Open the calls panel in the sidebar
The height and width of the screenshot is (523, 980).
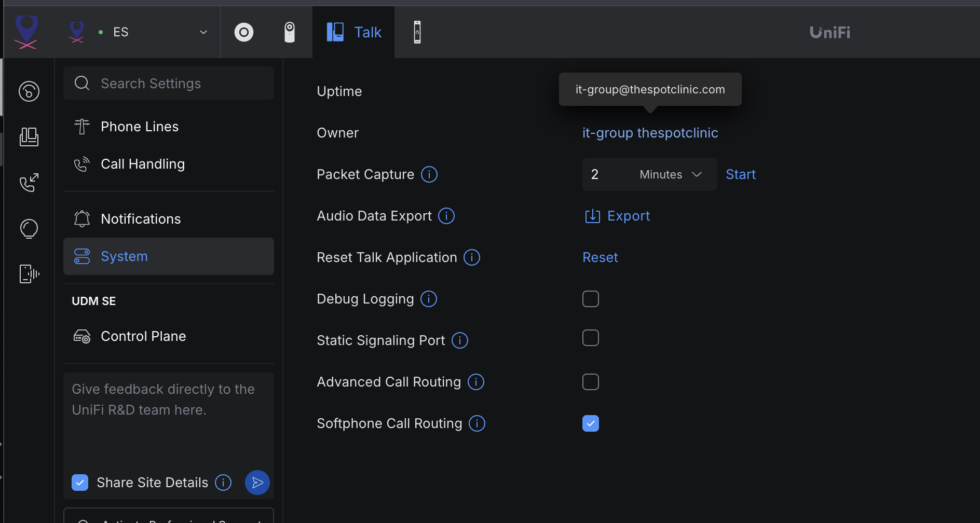[x=29, y=183]
